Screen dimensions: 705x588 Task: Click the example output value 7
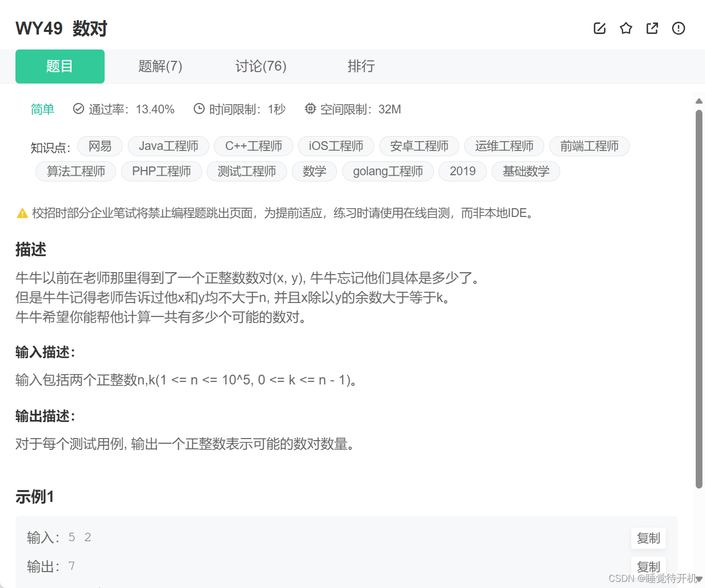pyautogui.click(x=72, y=566)
